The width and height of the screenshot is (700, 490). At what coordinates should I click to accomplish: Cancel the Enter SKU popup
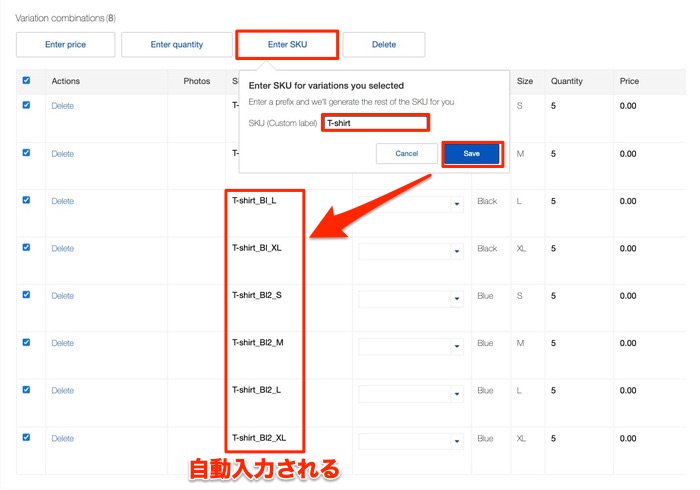click(406, 153)
